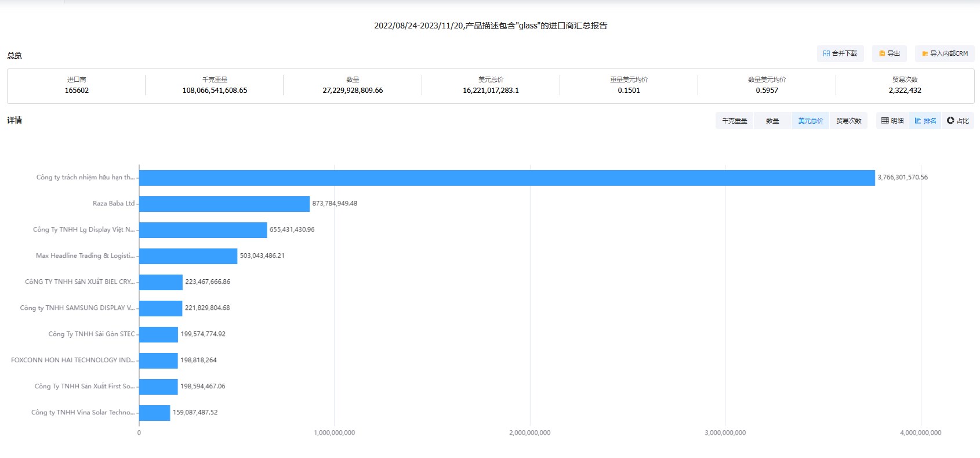Click the value 223,467,666.86
The height and width of the screenshot is (458, 980).
(x=208, y=282)
